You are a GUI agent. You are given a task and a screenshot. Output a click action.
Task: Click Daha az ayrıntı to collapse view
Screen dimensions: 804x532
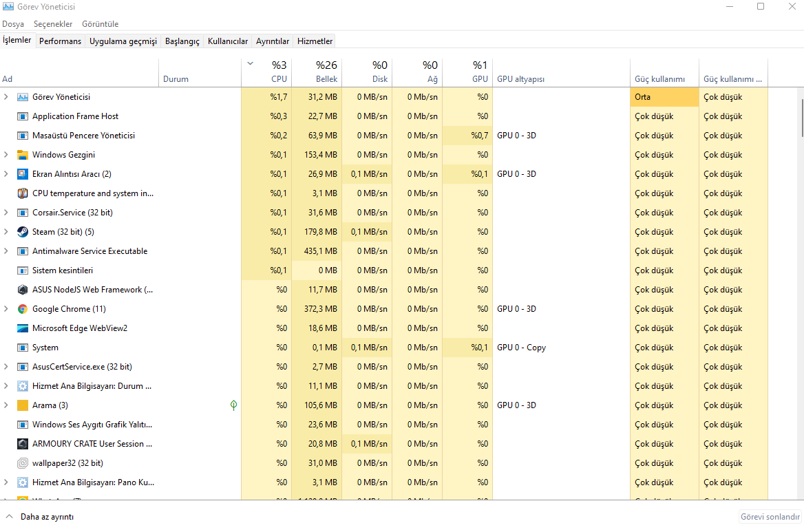pos(39,517)
